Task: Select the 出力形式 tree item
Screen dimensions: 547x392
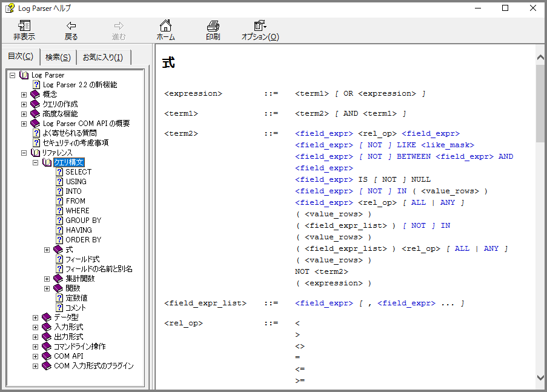Action: [68, 336]
